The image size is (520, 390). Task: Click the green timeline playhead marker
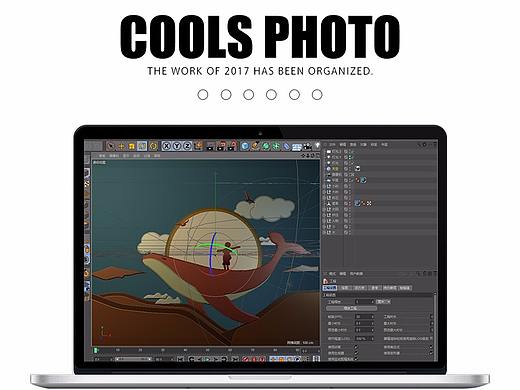pyautogui.click(x=96, y=350)
